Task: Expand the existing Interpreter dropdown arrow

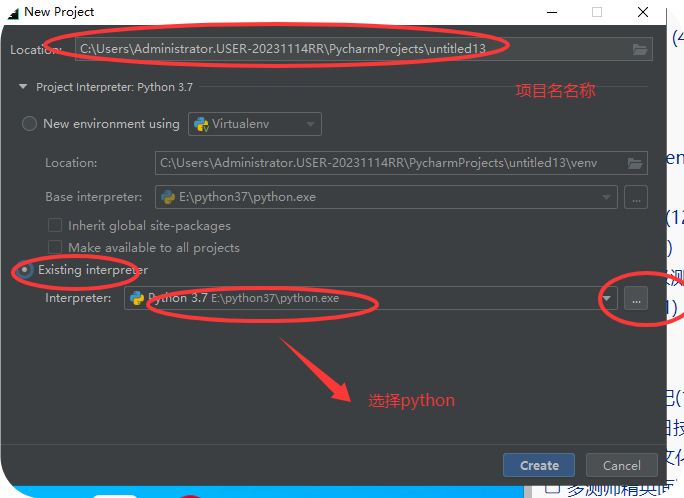Action: pyautogui.click(x=607, y=298)
